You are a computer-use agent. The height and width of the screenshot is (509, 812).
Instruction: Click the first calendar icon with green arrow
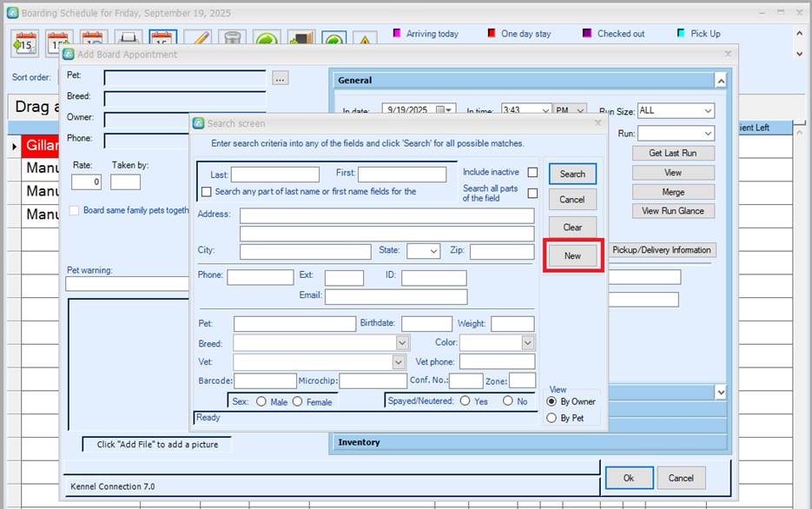(25, 41)
